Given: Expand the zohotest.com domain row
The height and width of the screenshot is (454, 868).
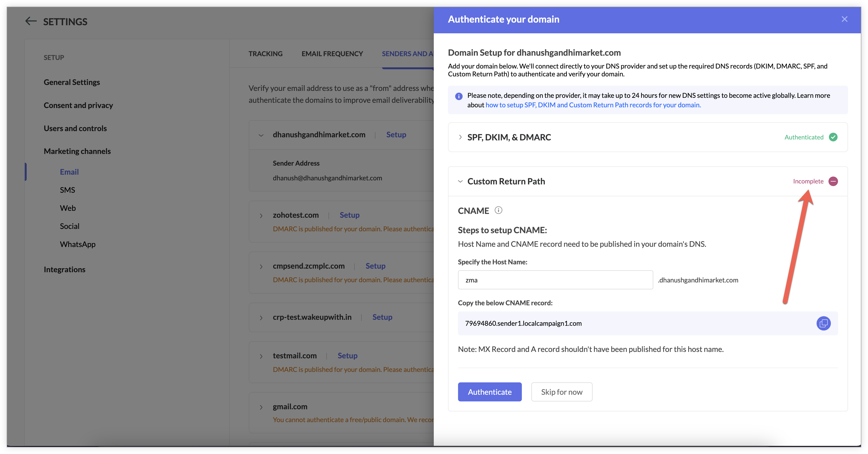Looking at the screenshot, I should pos(261,216).
